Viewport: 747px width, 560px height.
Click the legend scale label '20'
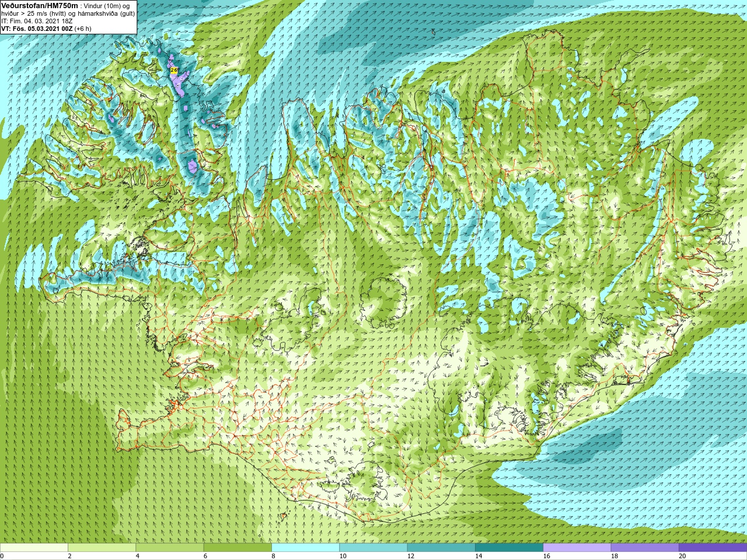tap(683, 556)
